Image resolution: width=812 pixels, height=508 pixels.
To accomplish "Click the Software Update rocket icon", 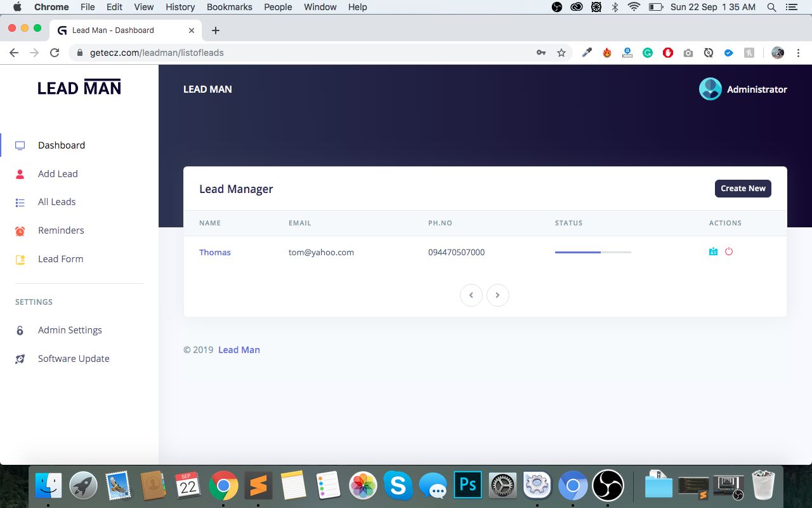I will pyautogui.click(x=20, y=359).
